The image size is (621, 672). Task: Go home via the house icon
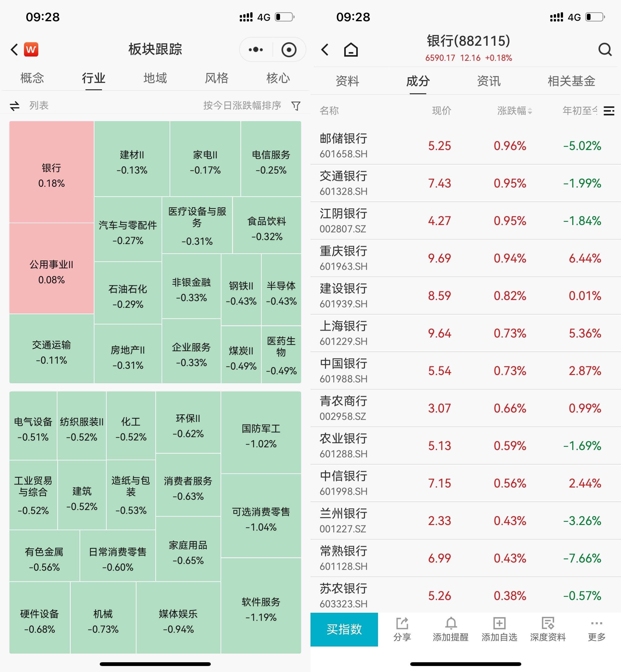click(x=351, y=50)
